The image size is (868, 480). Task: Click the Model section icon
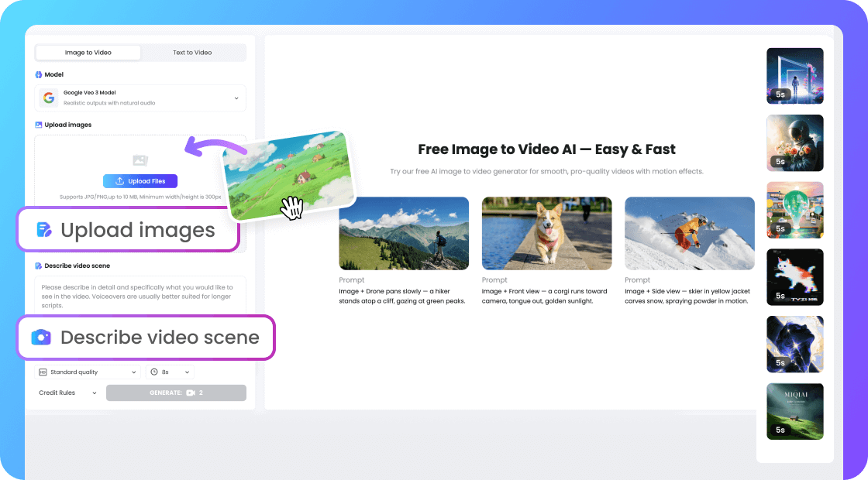39,75
